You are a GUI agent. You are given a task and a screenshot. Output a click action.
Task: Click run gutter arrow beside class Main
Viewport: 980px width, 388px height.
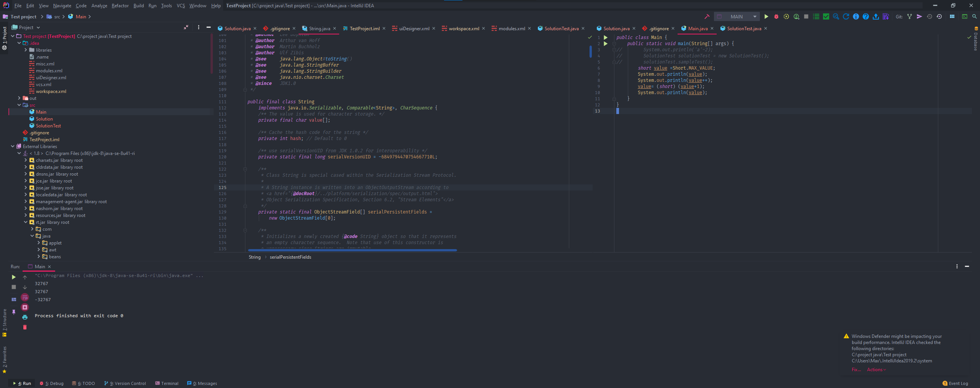click(x=606, y=37)
